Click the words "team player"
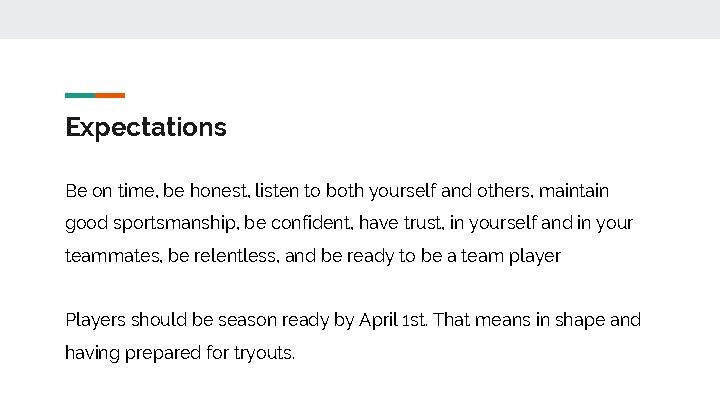 point(511,256)
